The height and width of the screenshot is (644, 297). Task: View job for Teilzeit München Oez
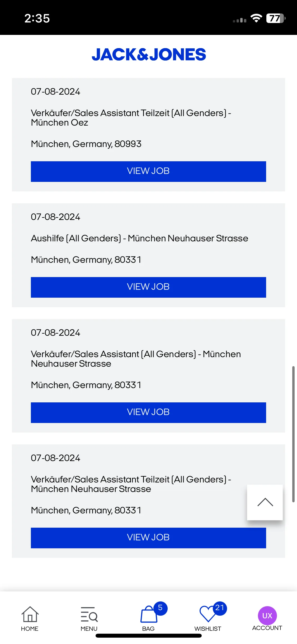(148, 171)
